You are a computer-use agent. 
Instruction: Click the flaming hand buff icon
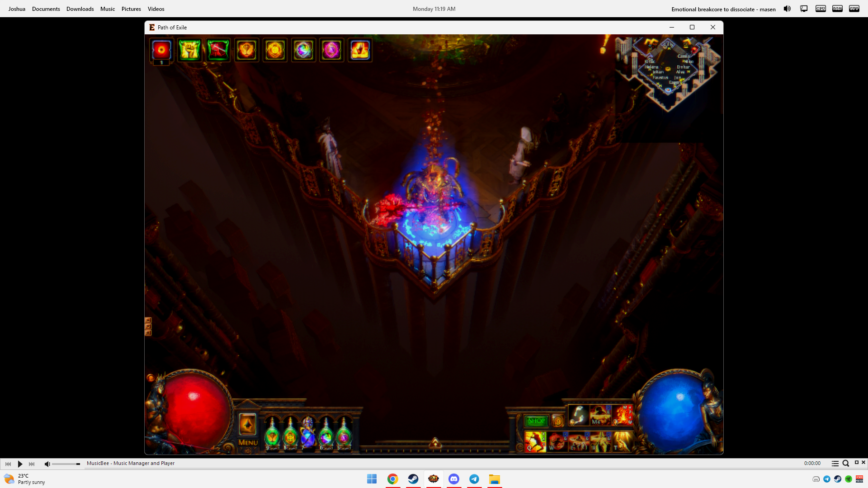click(x=360, y=50)
